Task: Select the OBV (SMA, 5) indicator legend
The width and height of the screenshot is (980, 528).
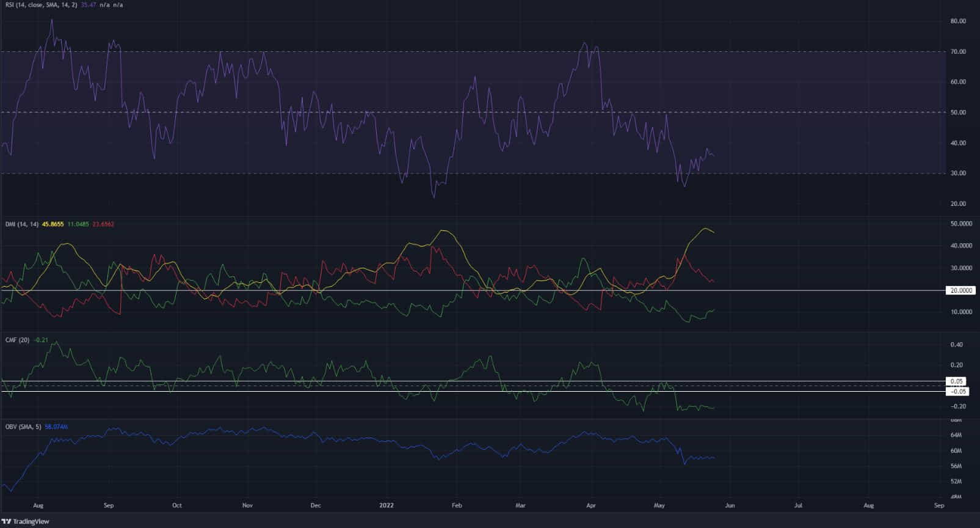Action: (x=23, y=427)
